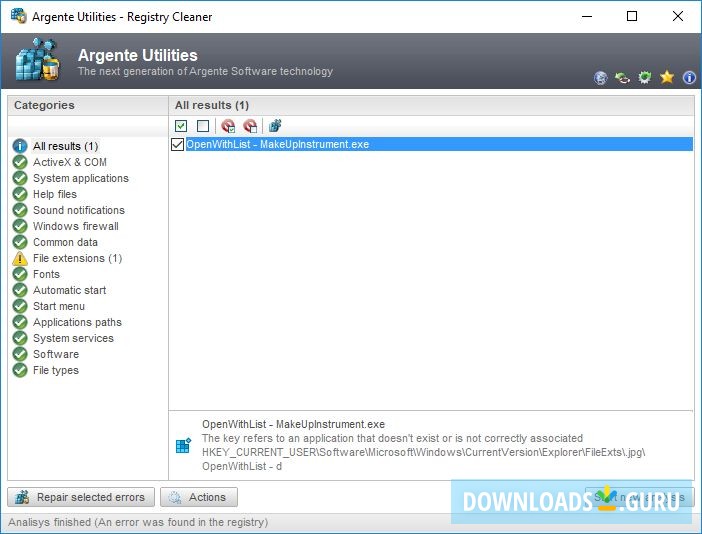The image size is (702, 534).
Task: Select the Software category
Action: pos(56,354)
